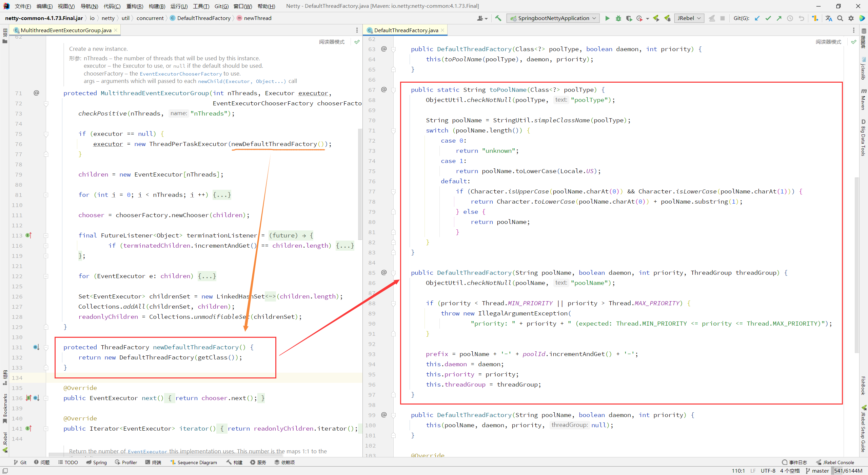Open the Maven tool window
Viewport: 868px width, 475px height.
[x=864, y=99]
